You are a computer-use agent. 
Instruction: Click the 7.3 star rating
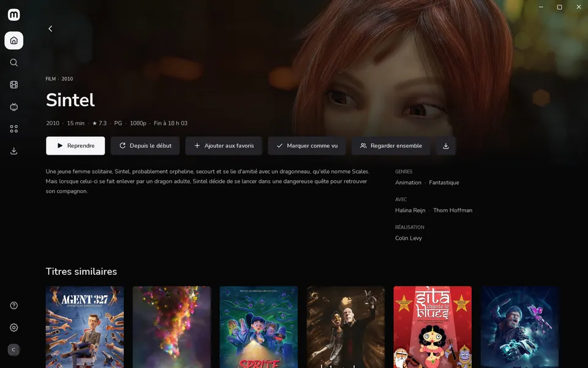coord(99,123)
